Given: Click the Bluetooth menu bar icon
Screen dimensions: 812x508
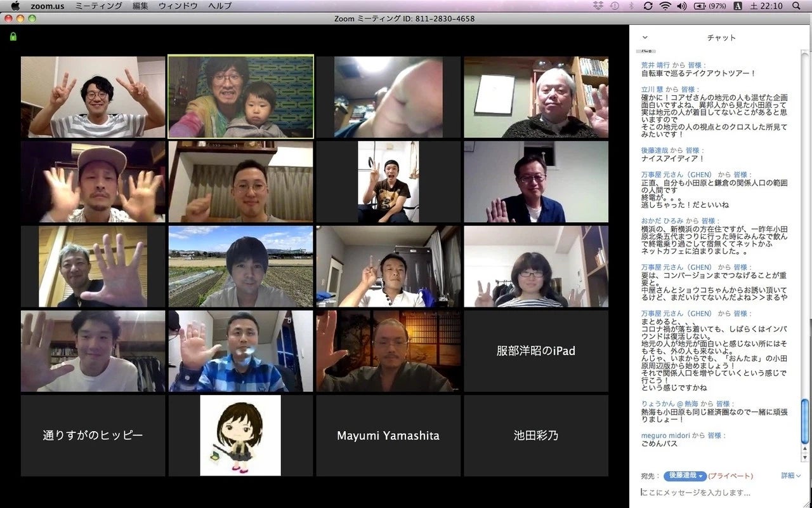Looking at the screenshot, I should (x=631, y=6).
